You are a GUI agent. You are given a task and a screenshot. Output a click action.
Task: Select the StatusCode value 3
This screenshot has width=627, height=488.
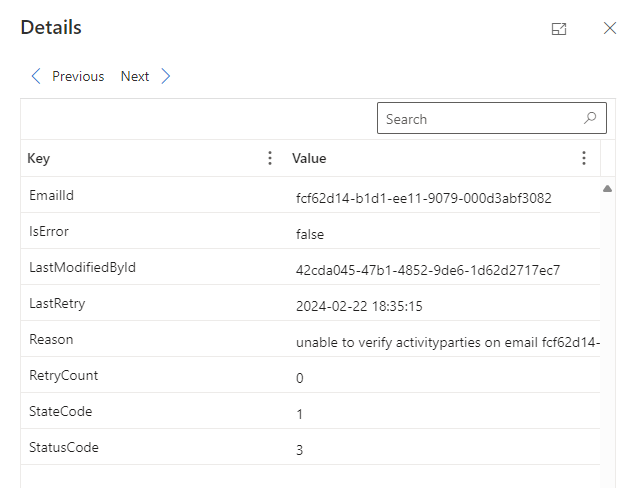pos(300,450)
